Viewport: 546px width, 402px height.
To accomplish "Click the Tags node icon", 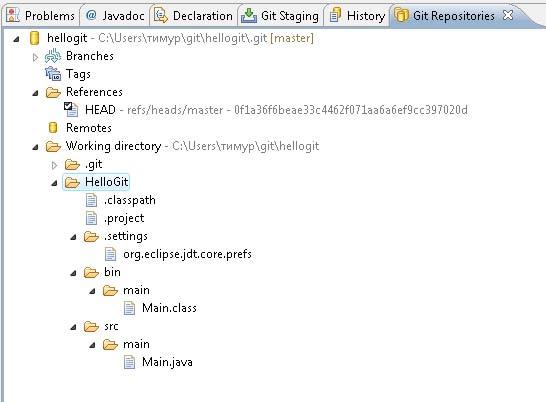I will [53, 74].
